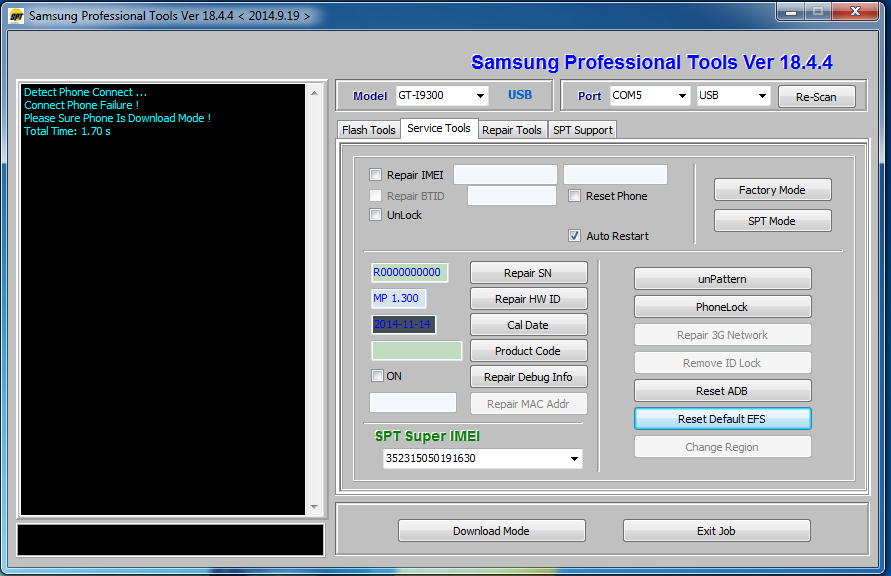Toggle the ON checkbox
Viewport: 891px width, 576px height.
377,375
